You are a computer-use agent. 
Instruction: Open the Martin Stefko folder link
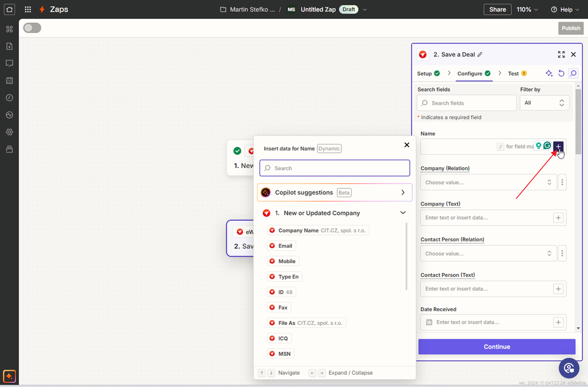(248, 9)
